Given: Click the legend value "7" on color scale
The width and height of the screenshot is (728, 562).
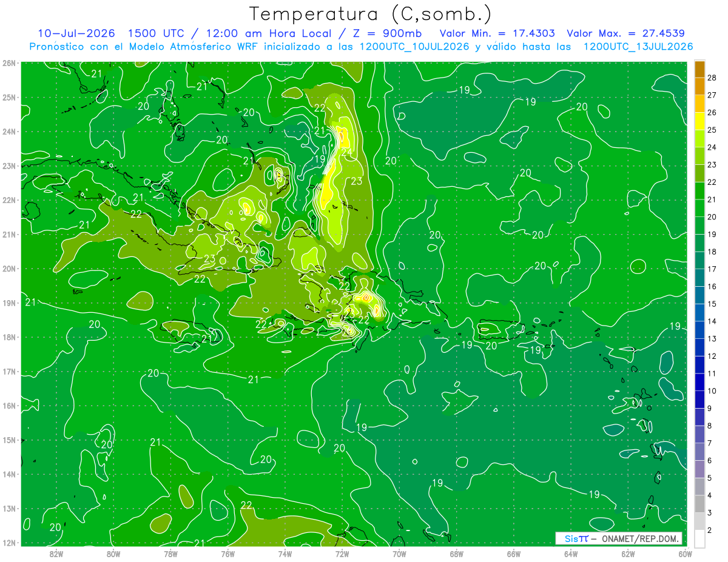Looking at the screenshot, I should 710,443.
